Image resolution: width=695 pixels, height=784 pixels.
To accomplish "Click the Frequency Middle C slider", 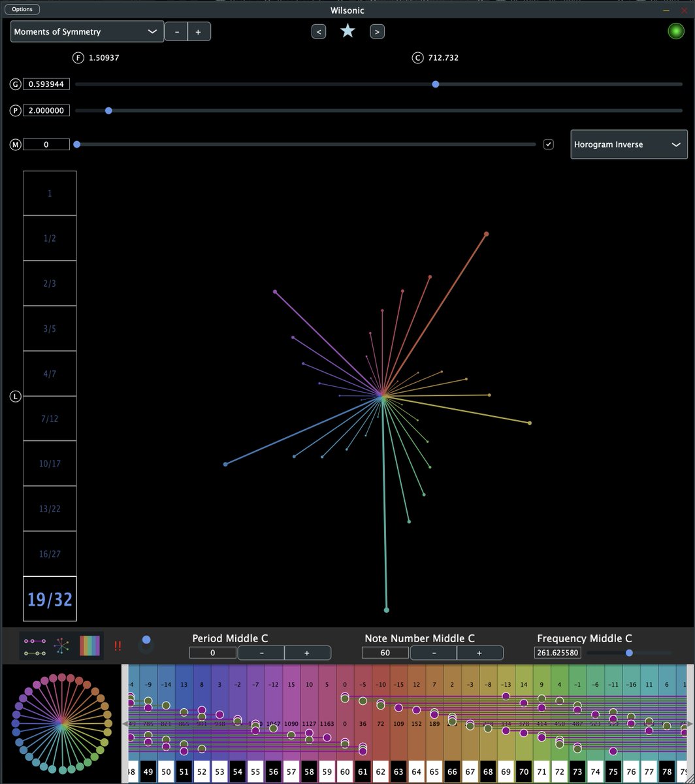I will (628, 652).
